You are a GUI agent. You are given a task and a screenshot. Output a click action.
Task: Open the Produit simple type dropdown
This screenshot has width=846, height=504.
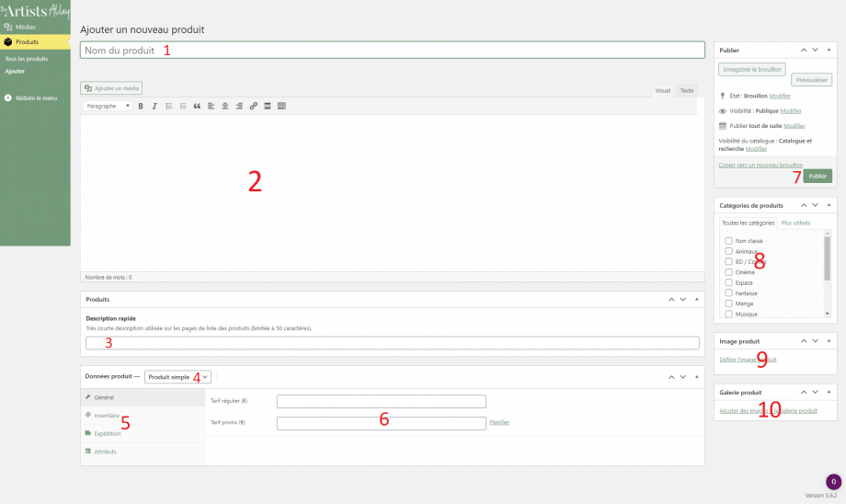tap(177, 377)
